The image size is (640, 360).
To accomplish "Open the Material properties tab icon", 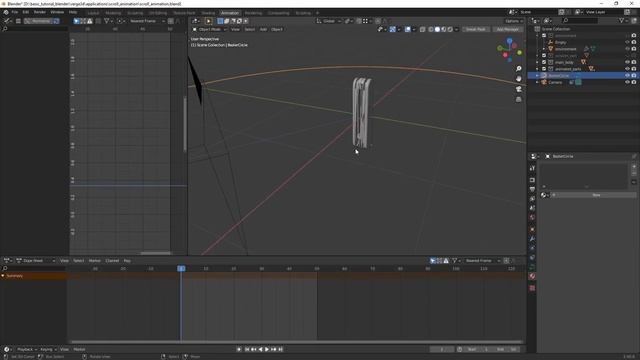I will click(x=532, y=276).
